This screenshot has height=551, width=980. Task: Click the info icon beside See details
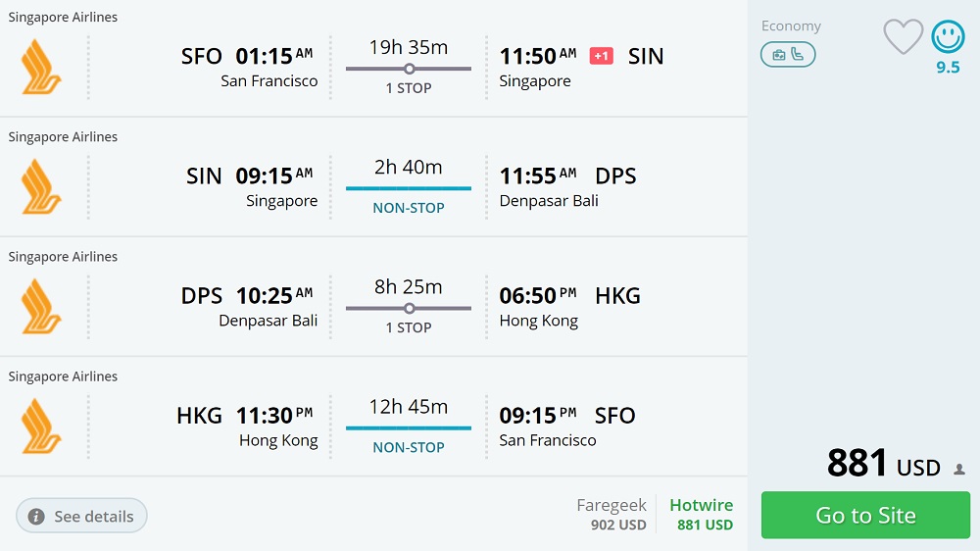pyautogui.click(x=36, y=517)
